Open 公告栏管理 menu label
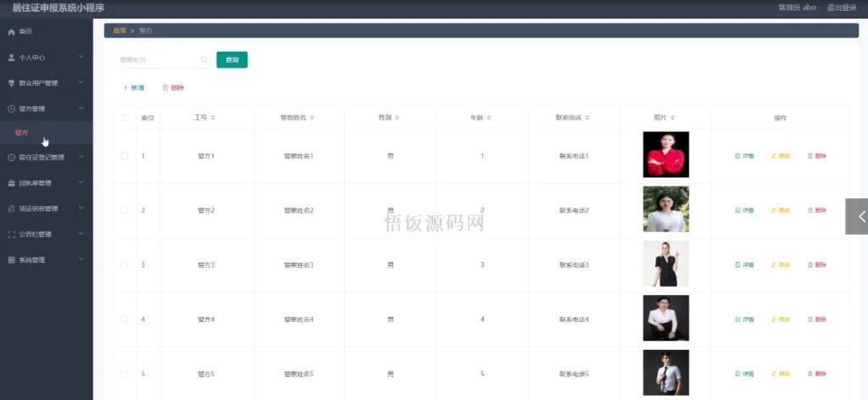The height and width of the screenshot is (400, 868). pyautogui.click(x=35, y=235)
